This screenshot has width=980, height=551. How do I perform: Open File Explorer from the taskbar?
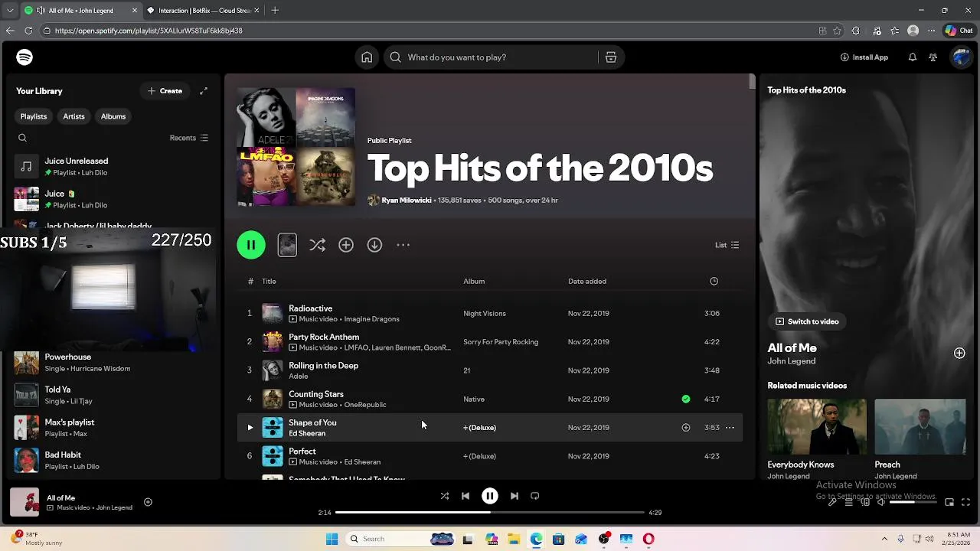coord(514,539)
